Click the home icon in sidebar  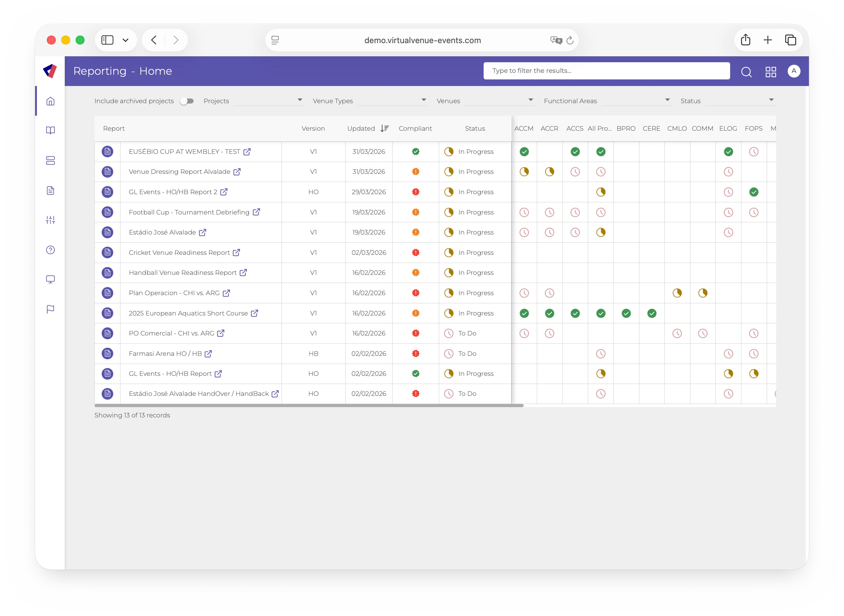[x=50, y=101]
